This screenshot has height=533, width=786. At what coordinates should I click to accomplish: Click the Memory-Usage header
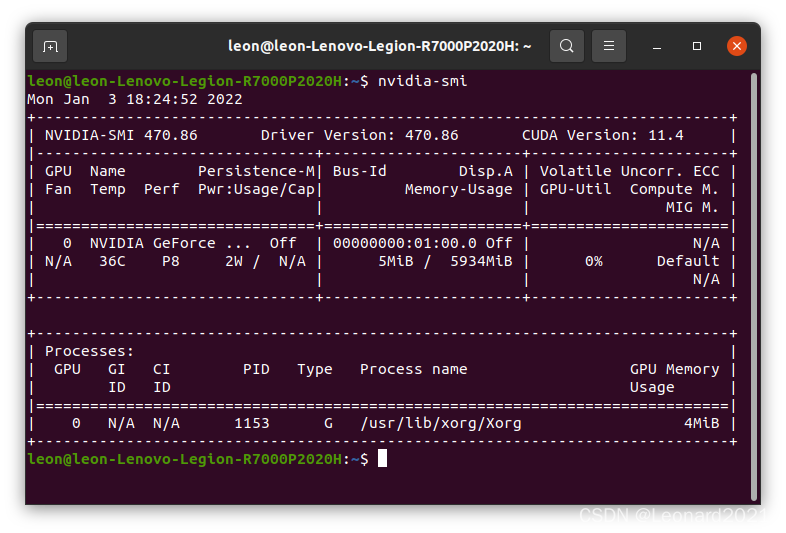459,190
